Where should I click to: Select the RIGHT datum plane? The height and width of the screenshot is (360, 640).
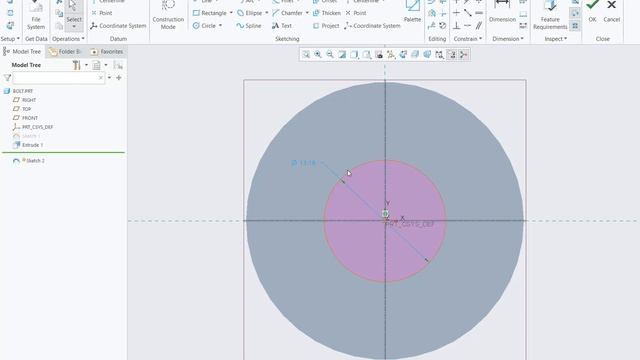24,100
